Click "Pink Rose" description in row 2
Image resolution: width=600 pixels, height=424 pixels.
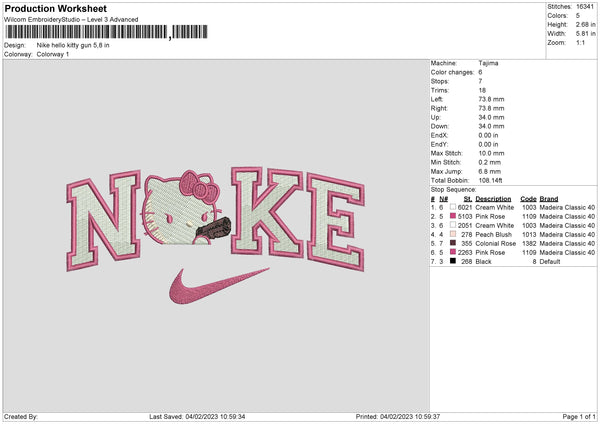point(490,216)
